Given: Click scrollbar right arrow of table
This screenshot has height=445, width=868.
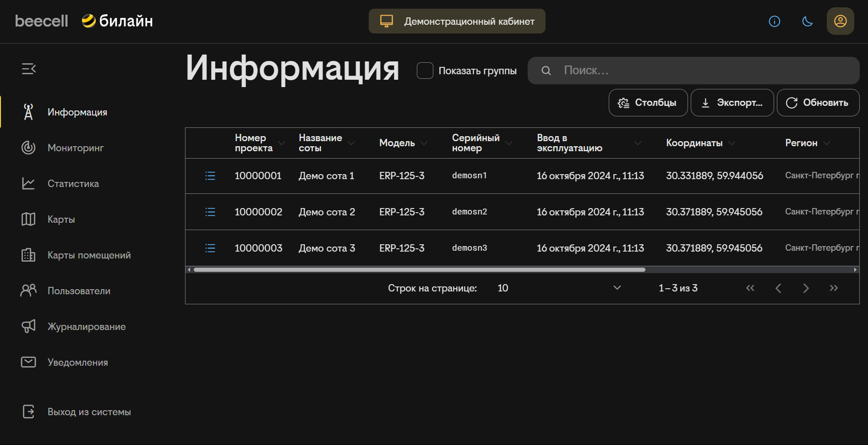Looking at the screenshot, I should point(855,270).
